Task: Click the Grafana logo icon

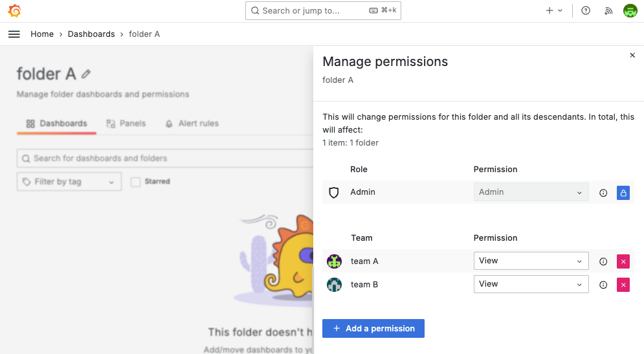Action: (x=14, y=11)
